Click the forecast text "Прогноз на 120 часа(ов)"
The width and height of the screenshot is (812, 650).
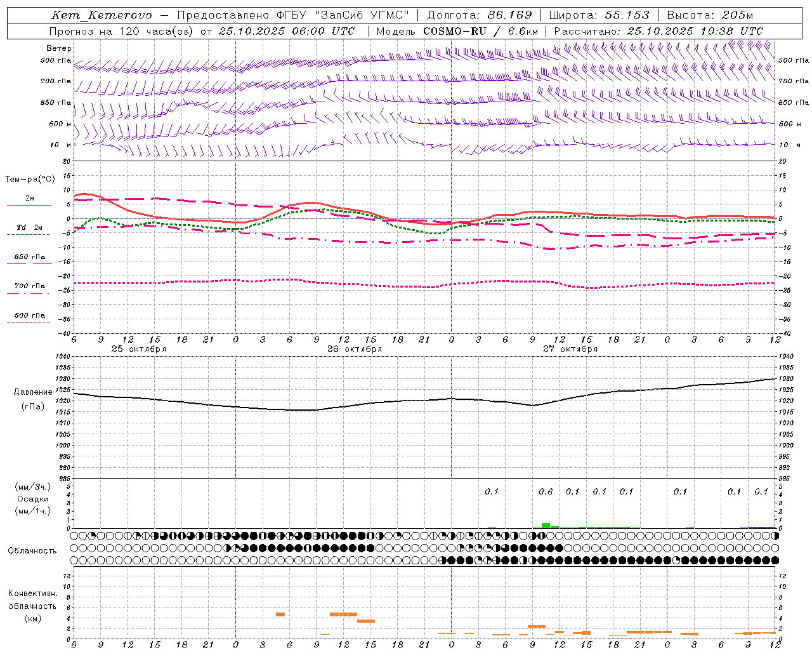121,31
